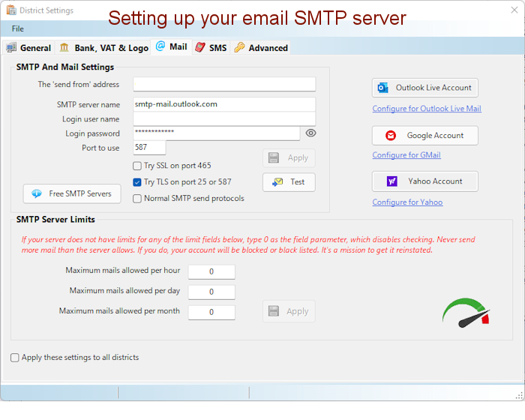Open the Configure for GMail link

[406, 155]
